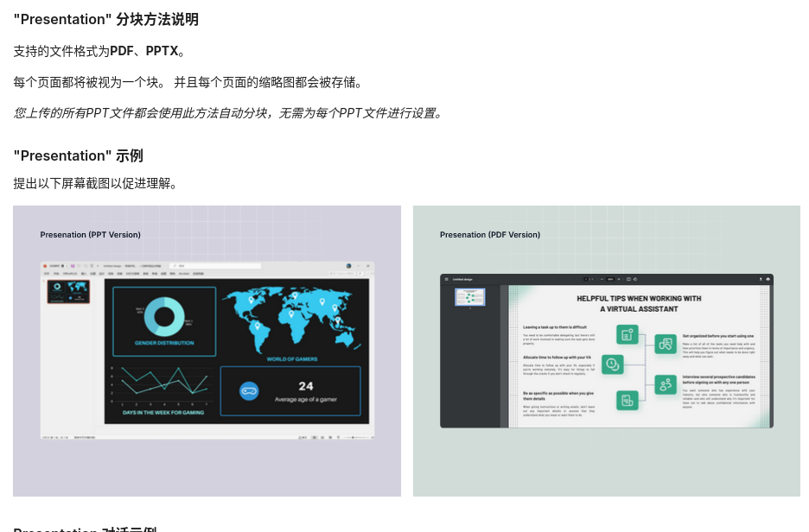
Task: Open the Presenation (PPT Version) example image
Action: click(207, 351)
